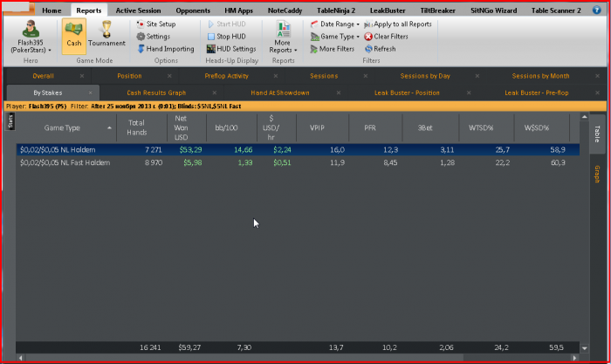Open the Stats side panel
The image size is (611, 364).
pyautogui.click(x=10, y=121)
